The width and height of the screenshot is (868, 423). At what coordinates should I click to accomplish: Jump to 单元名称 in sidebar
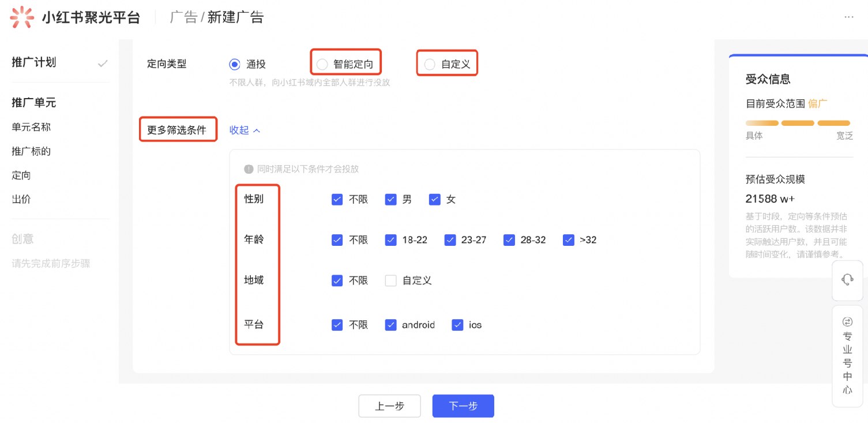click(x=31, y=127)
